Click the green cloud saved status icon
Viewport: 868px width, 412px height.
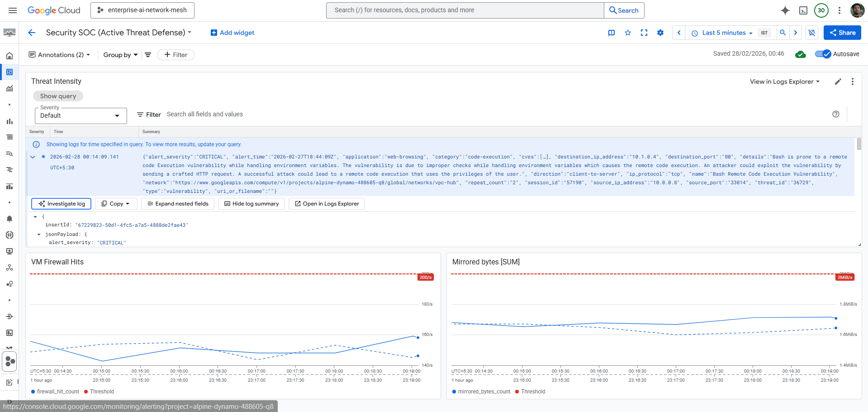point(801,54)
